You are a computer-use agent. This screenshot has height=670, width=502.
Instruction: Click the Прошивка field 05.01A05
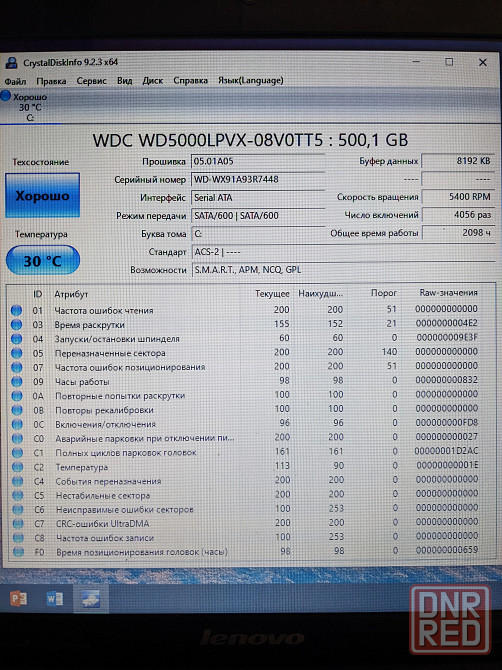[258, 161]
